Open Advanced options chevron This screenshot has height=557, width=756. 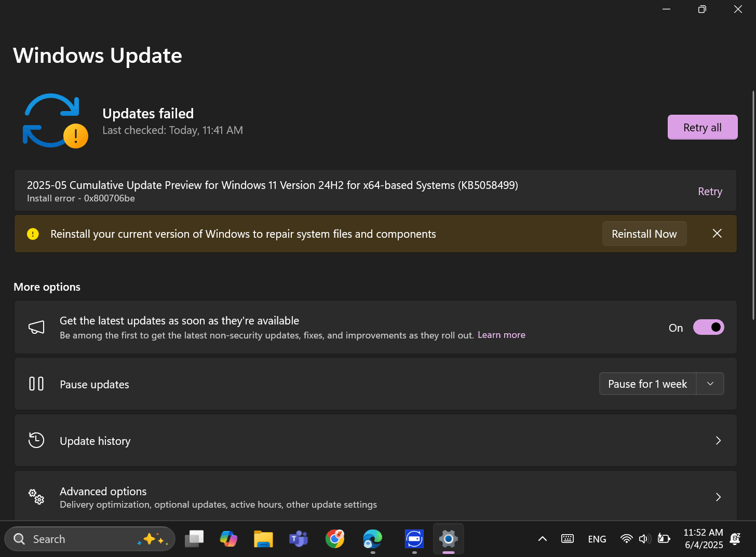coord(719,497)
